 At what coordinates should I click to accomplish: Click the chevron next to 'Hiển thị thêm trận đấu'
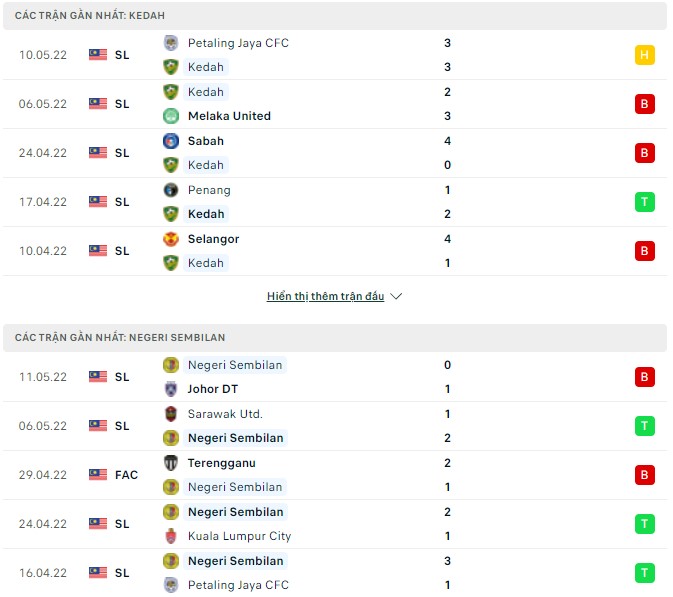pos(396,297)
